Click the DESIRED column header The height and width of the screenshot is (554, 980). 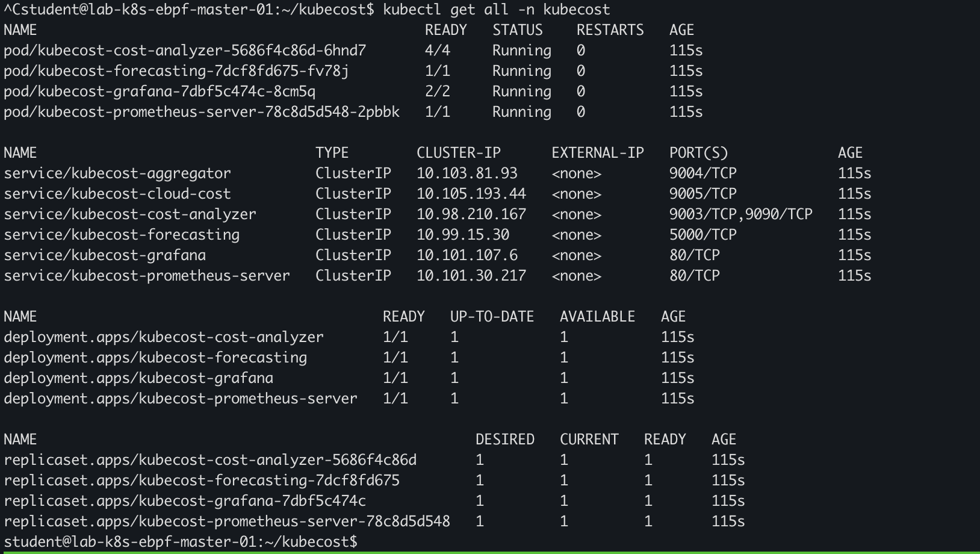click(x=505, y=440)
